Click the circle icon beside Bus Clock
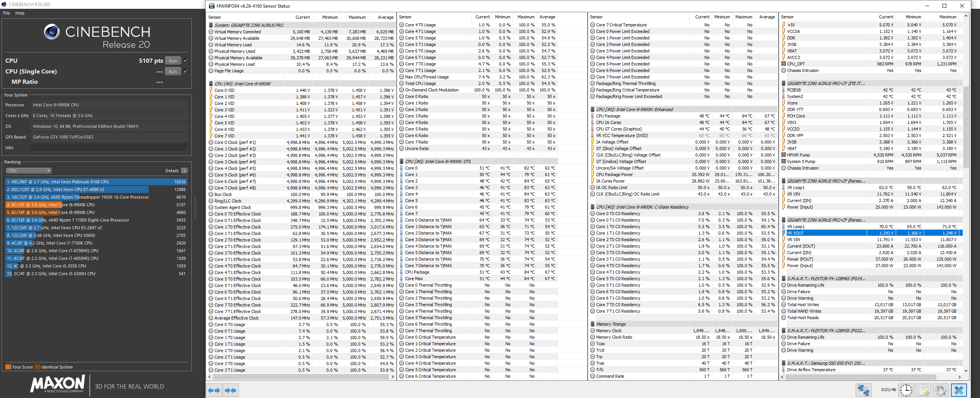The width and height of the screenshot is (980, 398). click(211, 194)
